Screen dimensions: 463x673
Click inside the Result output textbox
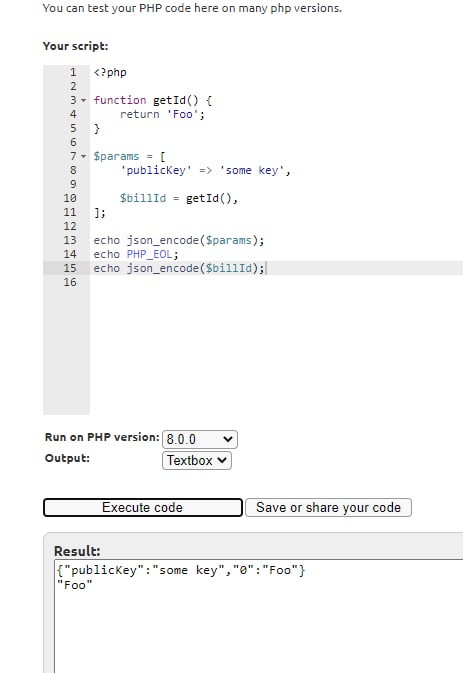259,616
